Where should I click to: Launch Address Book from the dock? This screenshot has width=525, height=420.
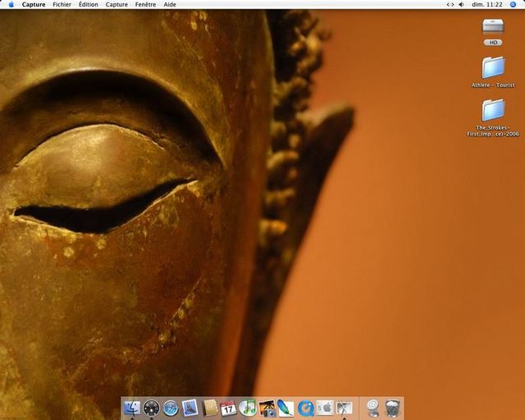point(210,408)
